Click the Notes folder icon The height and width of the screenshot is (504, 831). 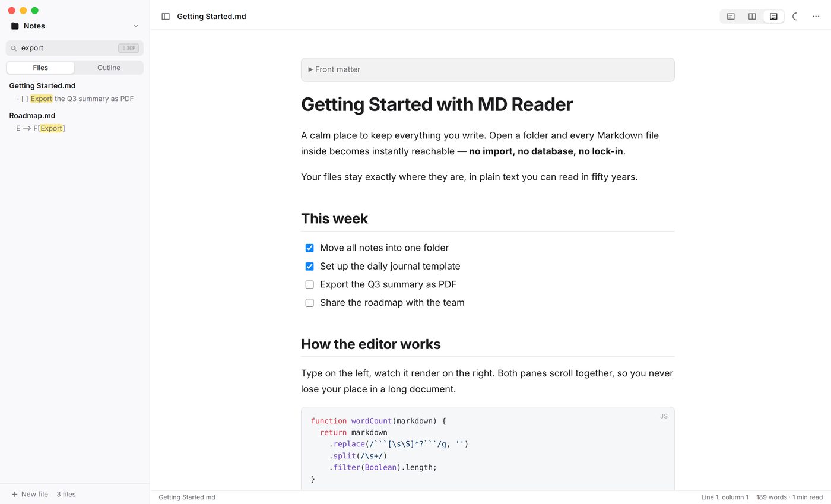point(15,26)
